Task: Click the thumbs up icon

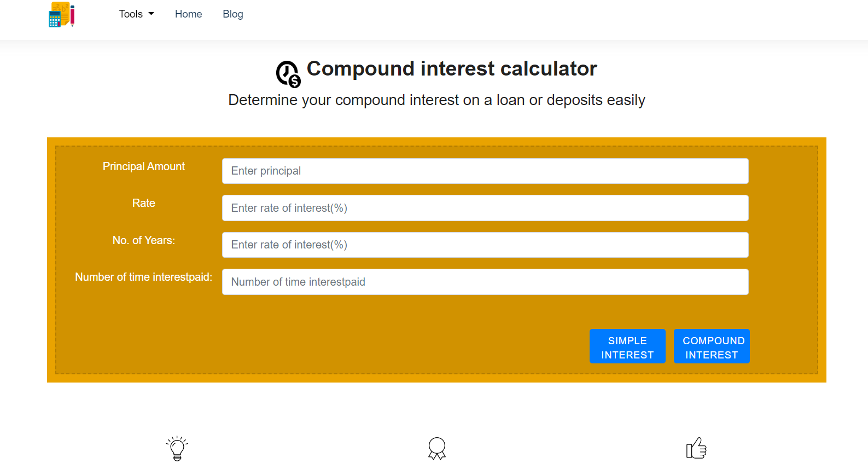Action: [696, 448]
